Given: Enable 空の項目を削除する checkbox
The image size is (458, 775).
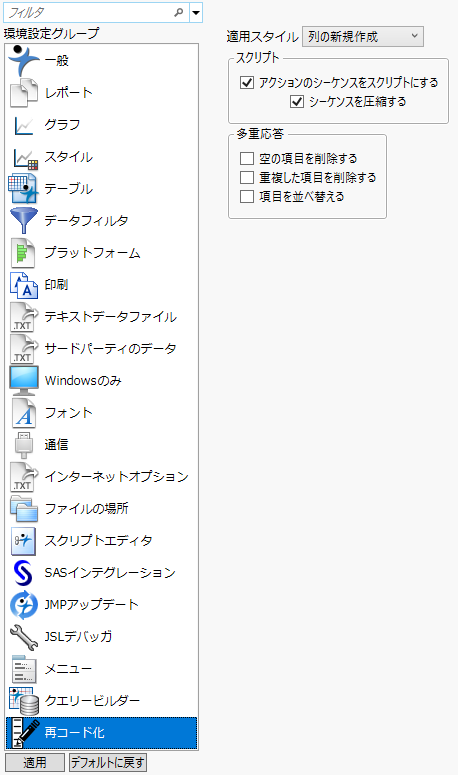Looking at the screenshot, I should [x=247, y=158].
